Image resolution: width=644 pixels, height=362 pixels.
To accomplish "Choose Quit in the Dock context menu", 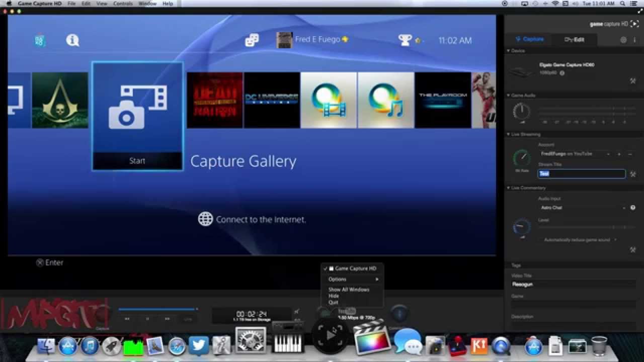I will [x=352, y=303].
